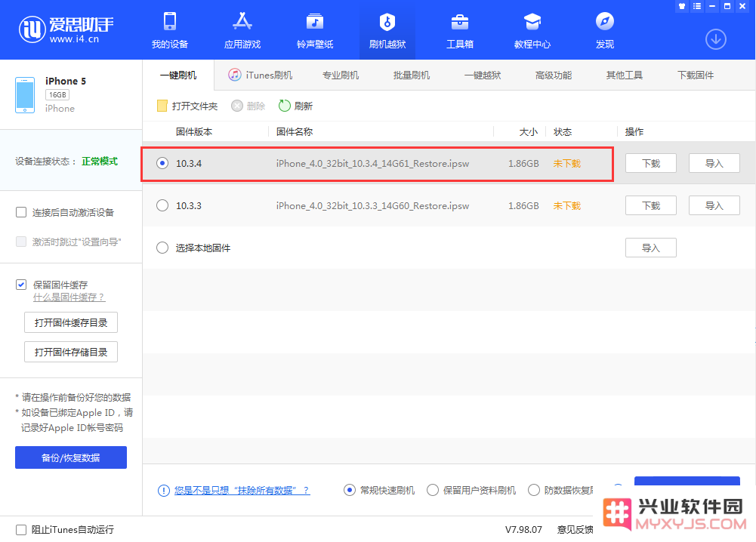Click 正常模式 connection status text
756x542 pixels.
100,162
